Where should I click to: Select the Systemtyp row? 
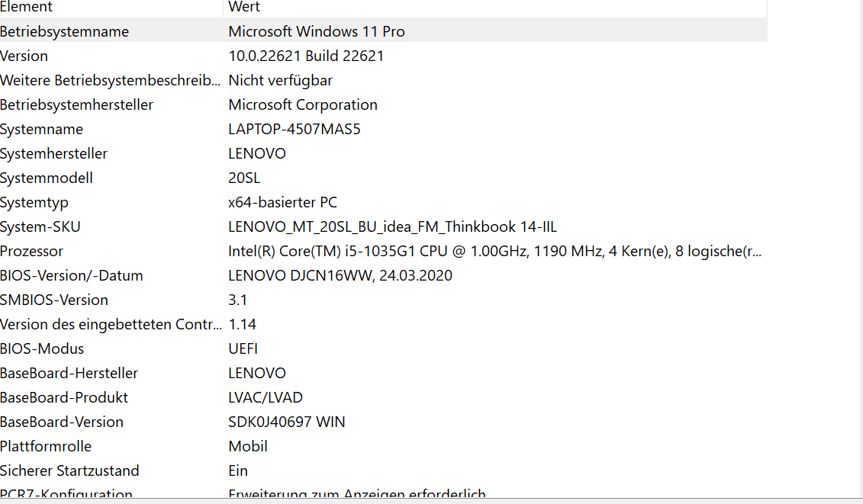(384, 202)
